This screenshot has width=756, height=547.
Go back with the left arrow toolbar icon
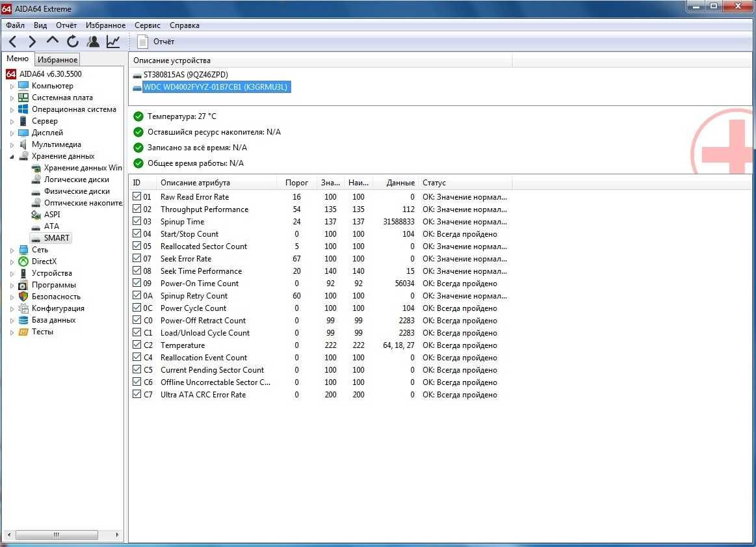(x=13, y=42)
